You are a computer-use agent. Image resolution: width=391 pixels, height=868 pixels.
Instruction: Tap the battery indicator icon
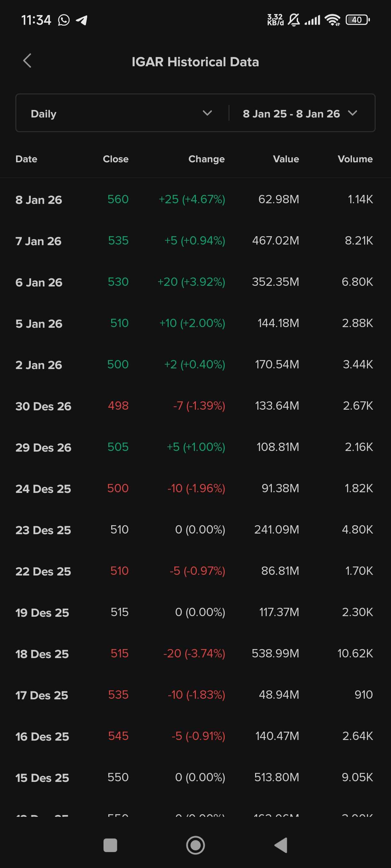pyautogui.click(x=357, y=20)
